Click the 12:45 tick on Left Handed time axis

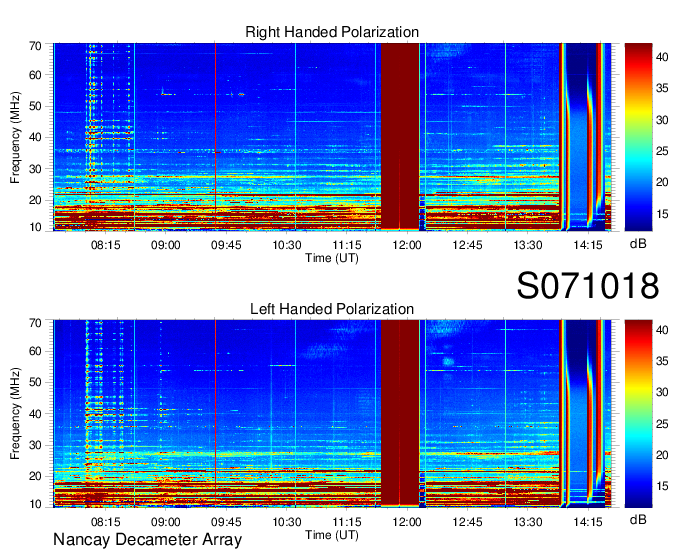467,521
